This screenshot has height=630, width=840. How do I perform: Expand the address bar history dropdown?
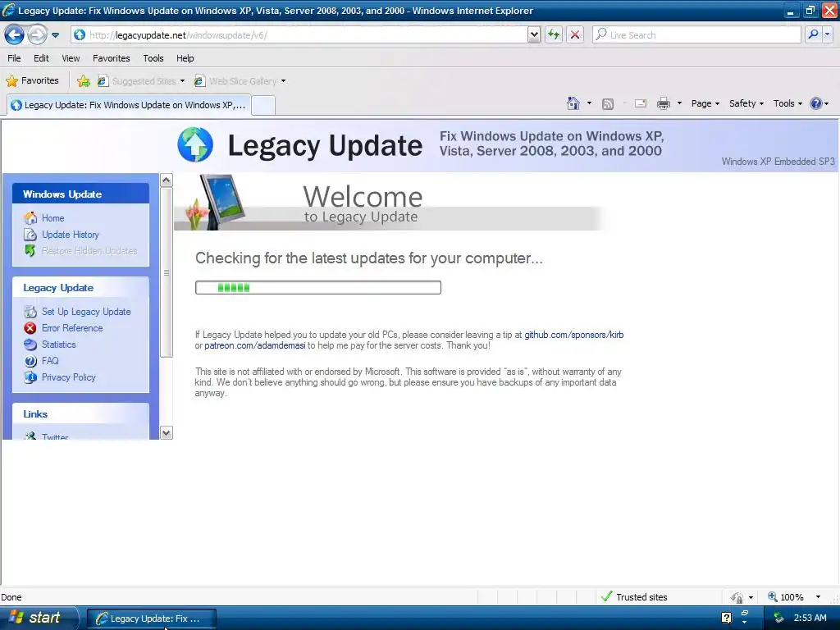[x=533, y=35]
